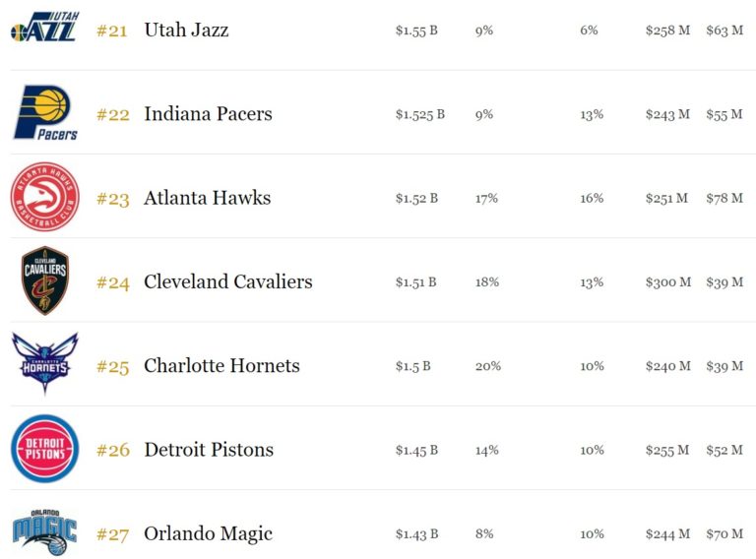Click rank #21 label

[x=112, y=31]
